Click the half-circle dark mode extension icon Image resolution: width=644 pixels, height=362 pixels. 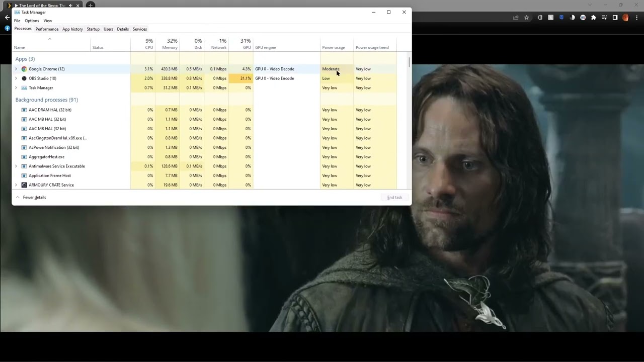[x=572, y=18]
